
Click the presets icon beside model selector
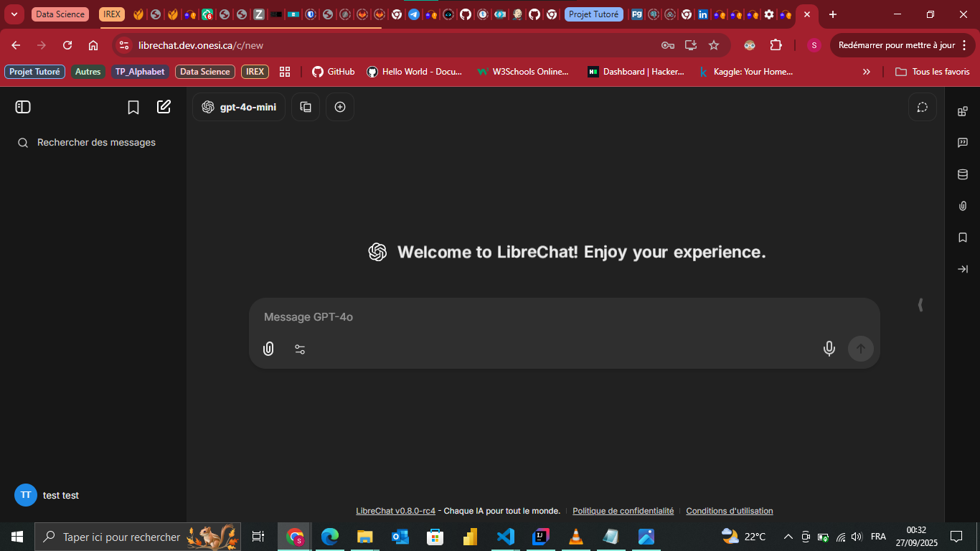point(306,107)
